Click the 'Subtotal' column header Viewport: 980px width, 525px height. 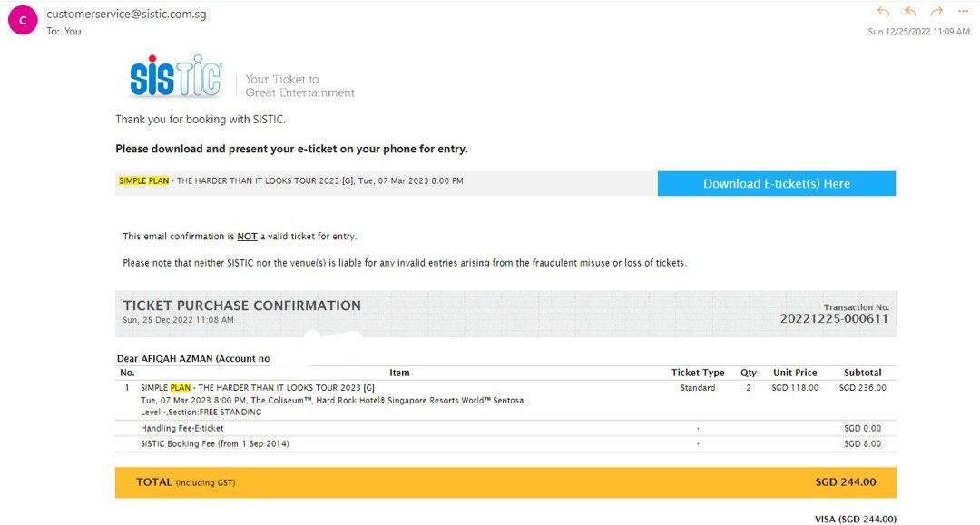(x=863, y=373)
